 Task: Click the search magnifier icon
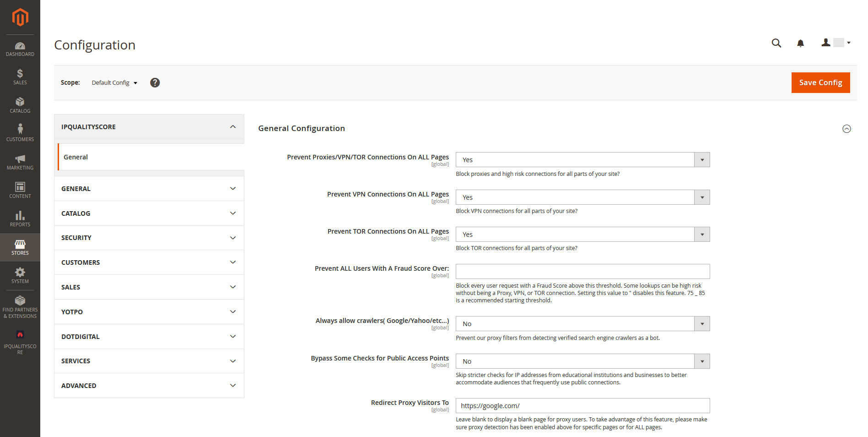coord(776,43)
